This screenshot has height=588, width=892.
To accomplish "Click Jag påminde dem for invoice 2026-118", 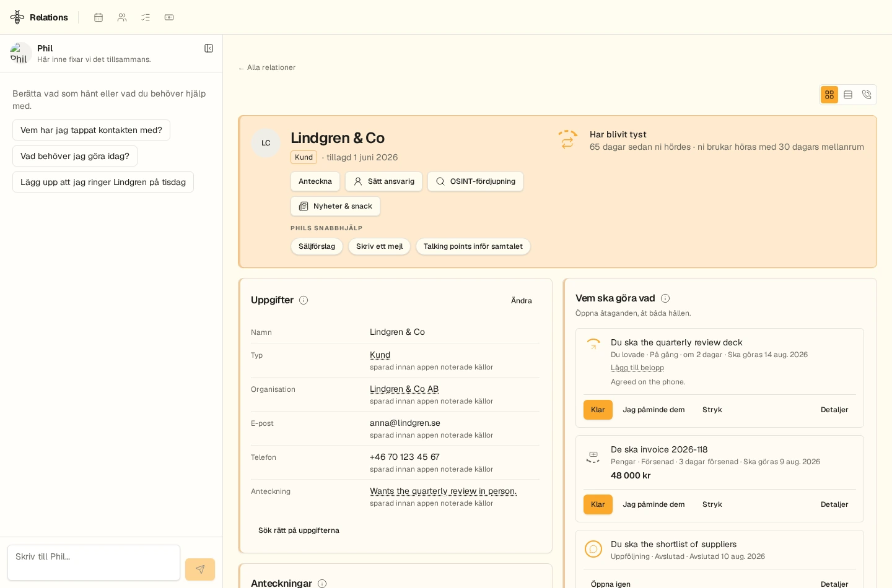I will 654,504.
